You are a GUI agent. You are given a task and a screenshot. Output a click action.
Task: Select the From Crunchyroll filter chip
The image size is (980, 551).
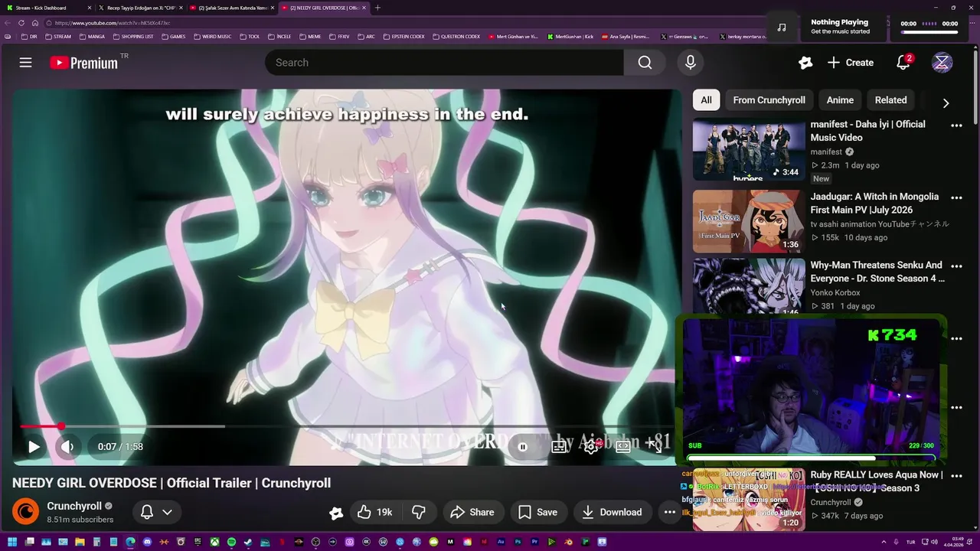[769, 100]
